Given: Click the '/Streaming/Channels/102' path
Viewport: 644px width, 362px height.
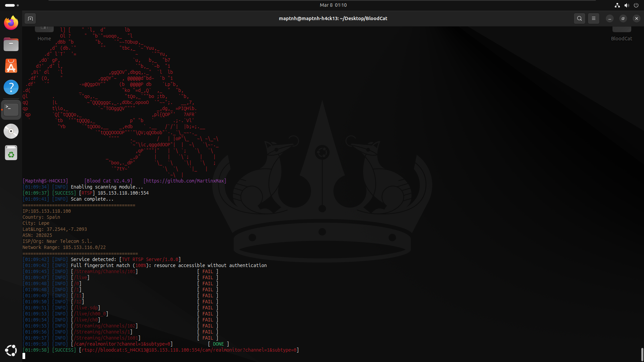Looking at the screenshot, I should click(x=104, y=326).
